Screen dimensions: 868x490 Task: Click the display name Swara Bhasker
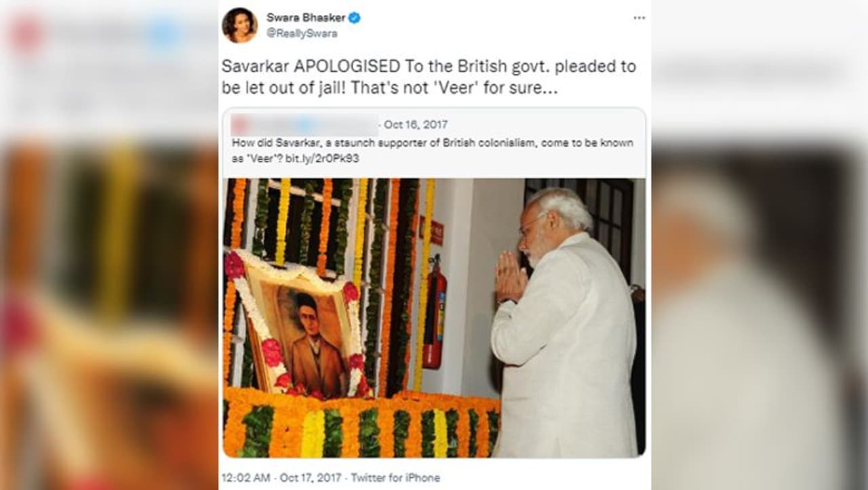pyautogui.click(x=306, y=18)
